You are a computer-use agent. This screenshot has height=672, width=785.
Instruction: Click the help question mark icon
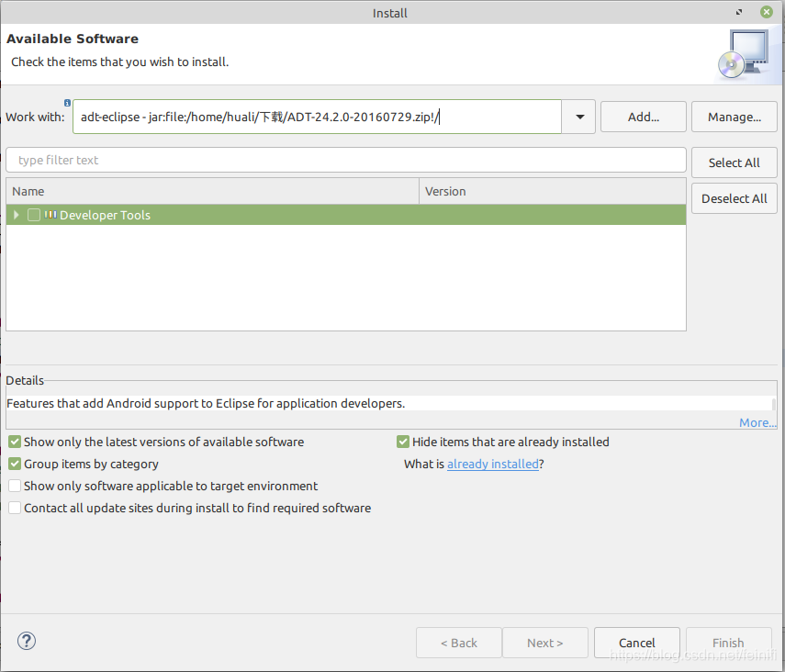[x=27, y=641]
